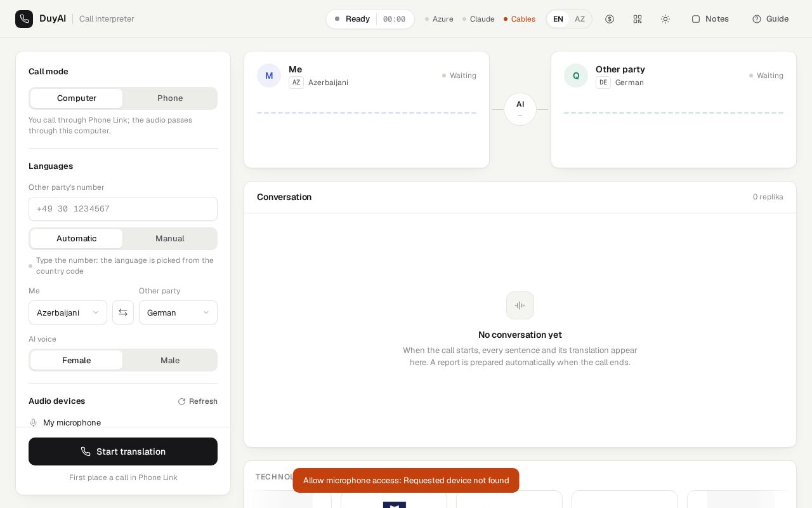Click the Azure status indicator
The width and height of the screenshot is (812, 508).
point(439,19)
